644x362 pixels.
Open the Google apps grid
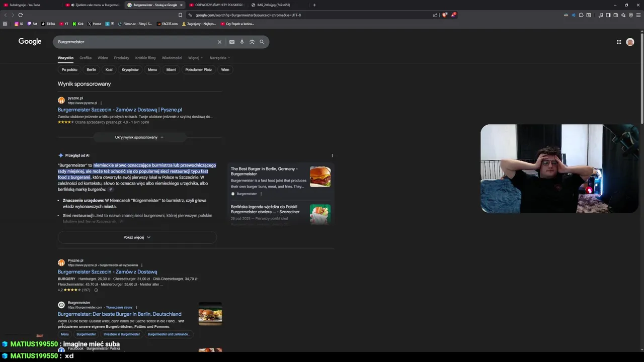click(619, 42)
